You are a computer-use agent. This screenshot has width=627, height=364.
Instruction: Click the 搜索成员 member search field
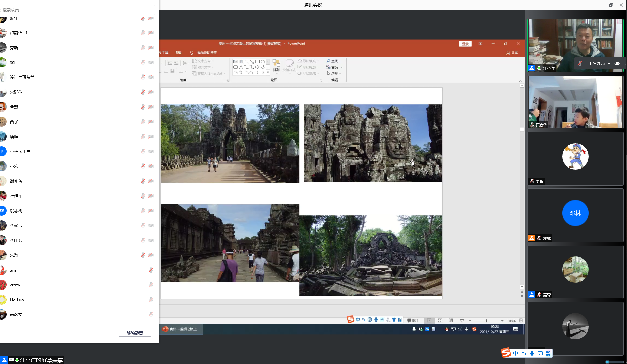[x=78, y=10]
